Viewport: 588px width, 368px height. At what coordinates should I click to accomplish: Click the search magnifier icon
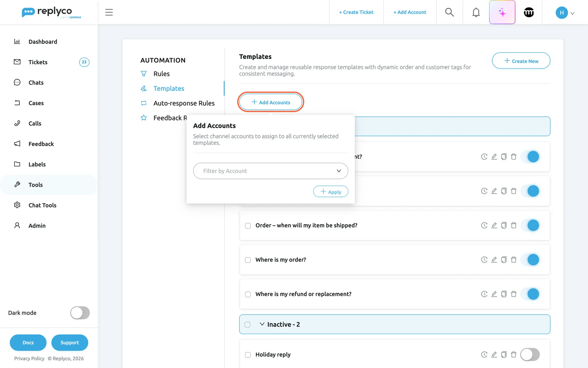(449, 12)
